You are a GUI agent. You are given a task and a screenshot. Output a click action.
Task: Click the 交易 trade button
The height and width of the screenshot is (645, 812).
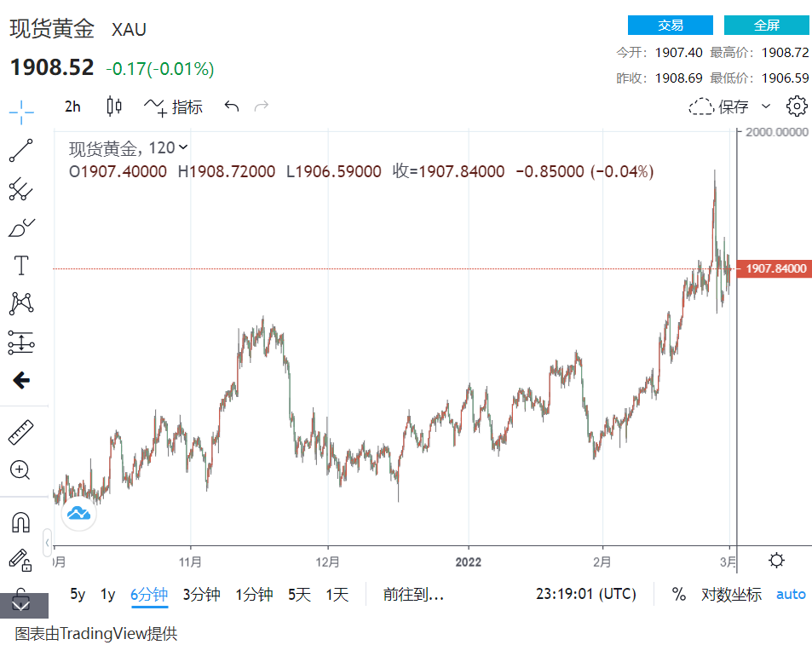(x=670, y=25)
